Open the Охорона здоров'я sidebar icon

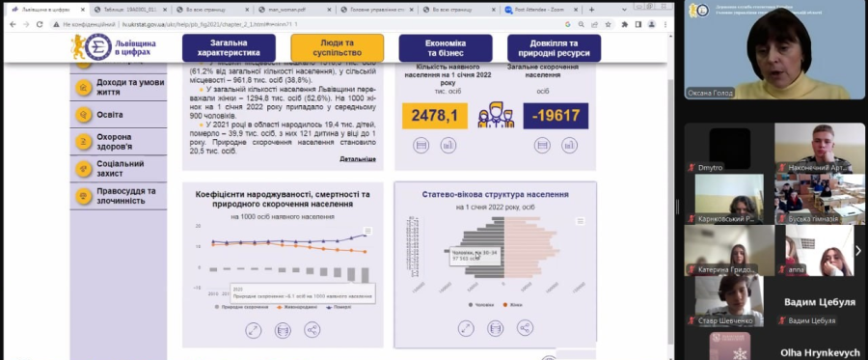pos(84,142)
